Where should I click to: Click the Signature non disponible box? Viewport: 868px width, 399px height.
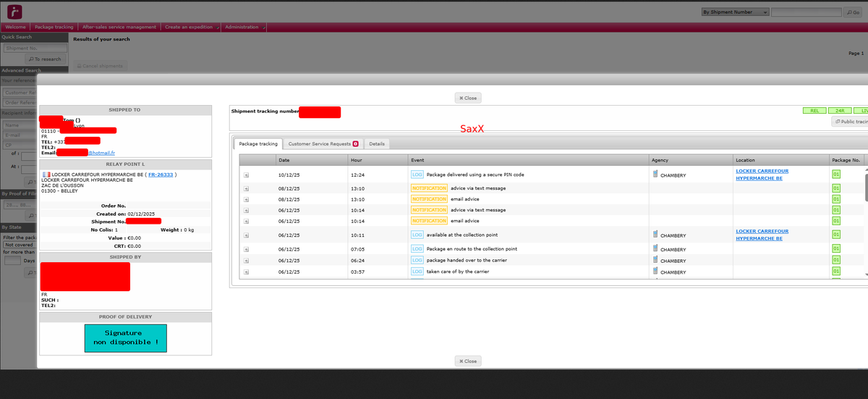point(126,337)
